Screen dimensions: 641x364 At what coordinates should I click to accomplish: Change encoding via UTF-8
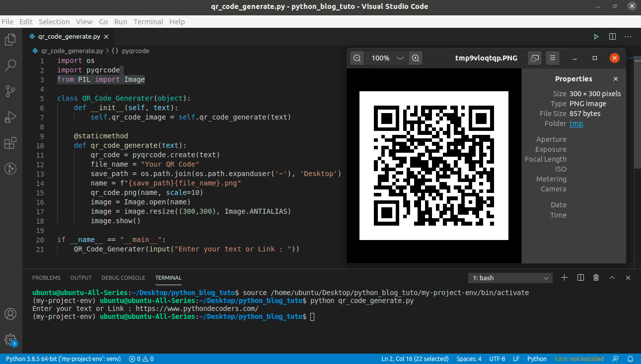click(497, 359)
